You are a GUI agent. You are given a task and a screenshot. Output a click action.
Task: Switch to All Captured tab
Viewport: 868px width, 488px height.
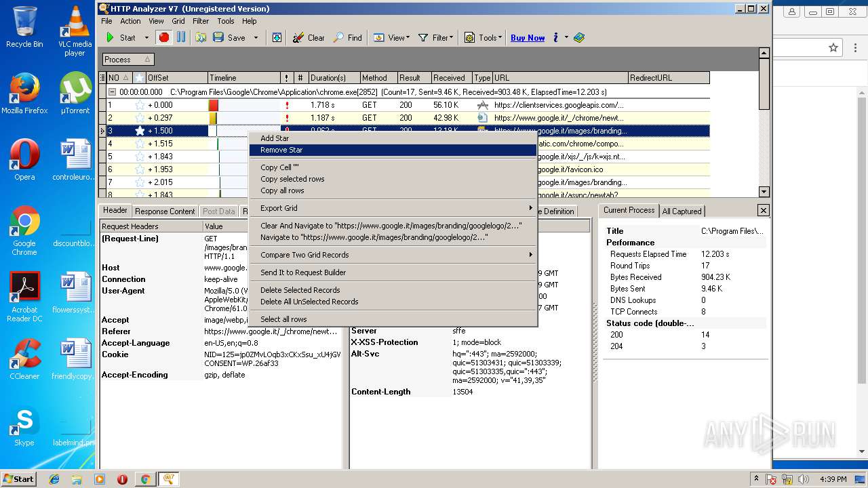pos(682,211)
